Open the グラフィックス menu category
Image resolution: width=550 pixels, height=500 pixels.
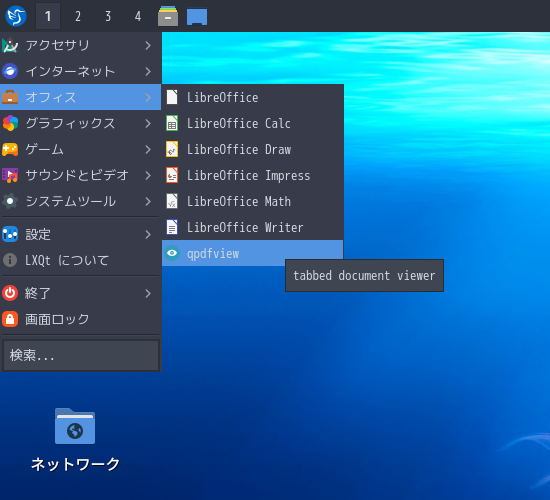click(80, 124)
